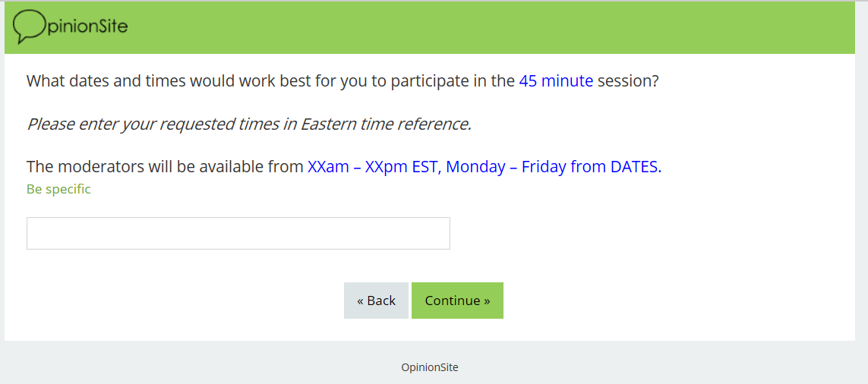Screen dimensions: 868x384
Task: Click the blue "45 minute" text
Action: pyautogui.click(x=556, y=81)
